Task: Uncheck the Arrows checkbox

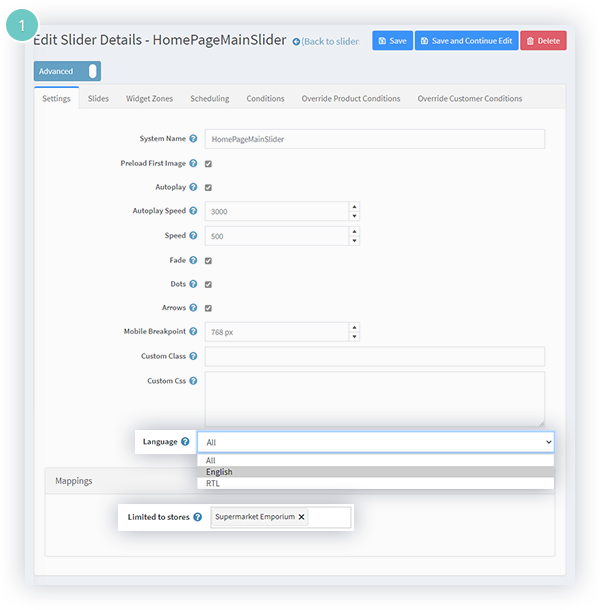Action: pyautogui.click(x=208, y=308)
